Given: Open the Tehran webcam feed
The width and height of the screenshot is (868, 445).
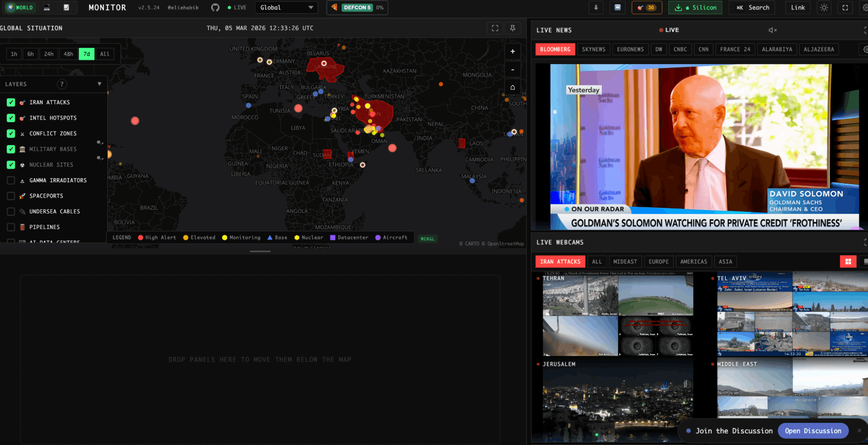Looking at the screenshot, I should click(x=617, y=315).
